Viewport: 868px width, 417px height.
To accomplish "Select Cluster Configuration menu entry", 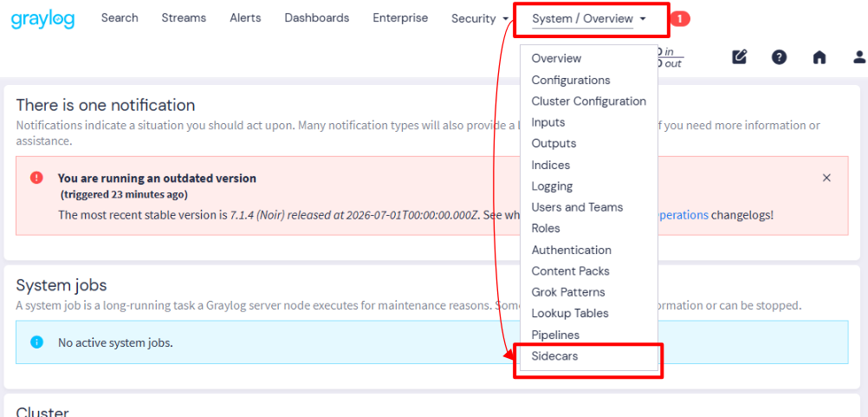I will (588, 101).
